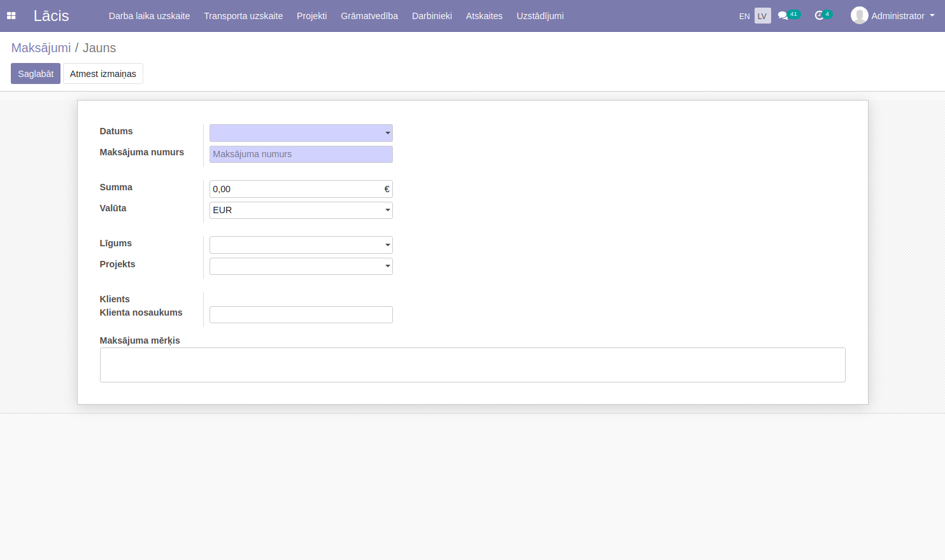This screenshot has width=945, height=560.
Task: Open the apps grid menu icon
Action: 11,16
